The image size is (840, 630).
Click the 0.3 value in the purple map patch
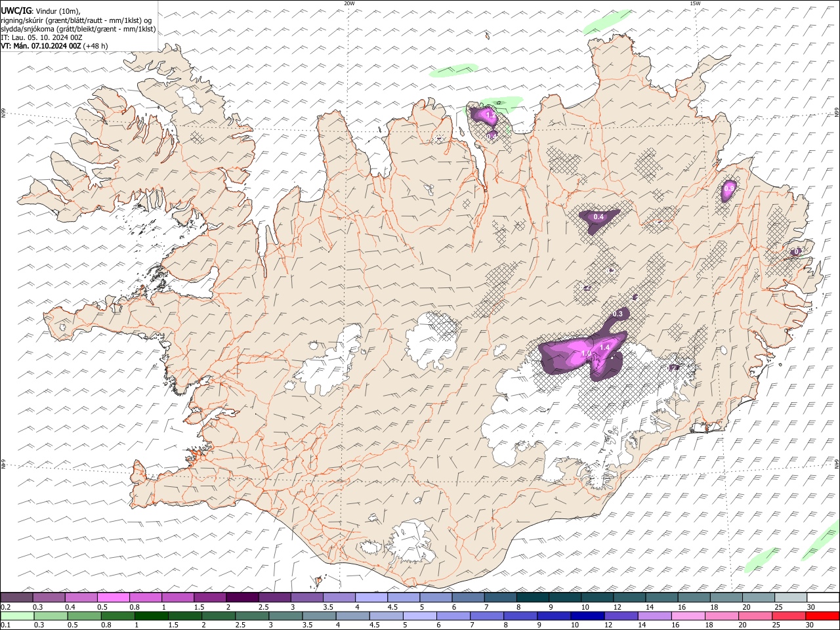(618, 314)
